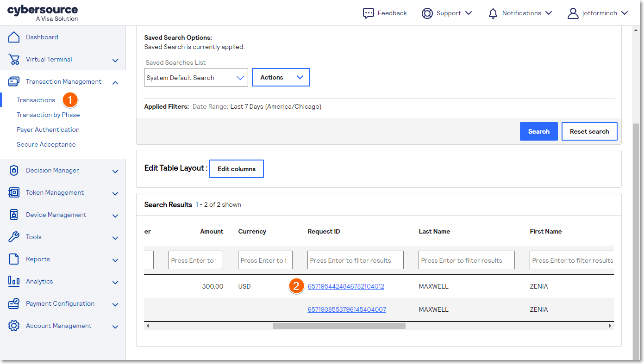644x364 pixels.
Task: Click the Analytics bar chart icon
Action: tap(14, 281)
